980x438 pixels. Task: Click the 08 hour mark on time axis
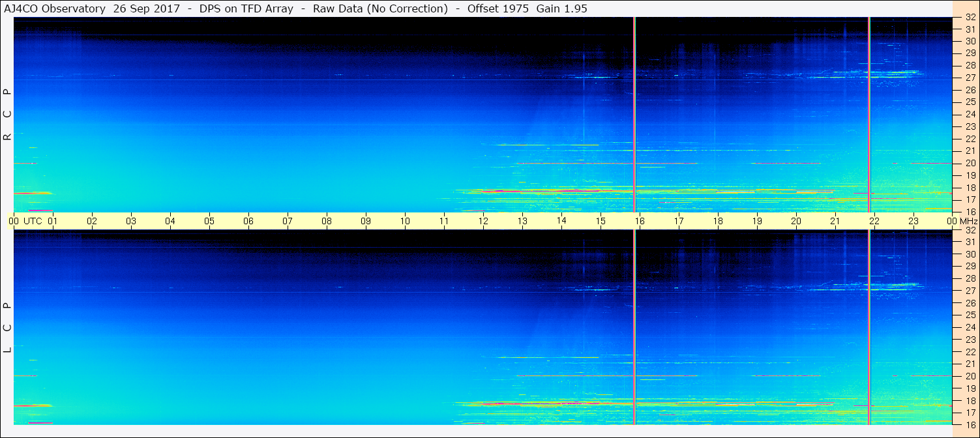(327, 221)
